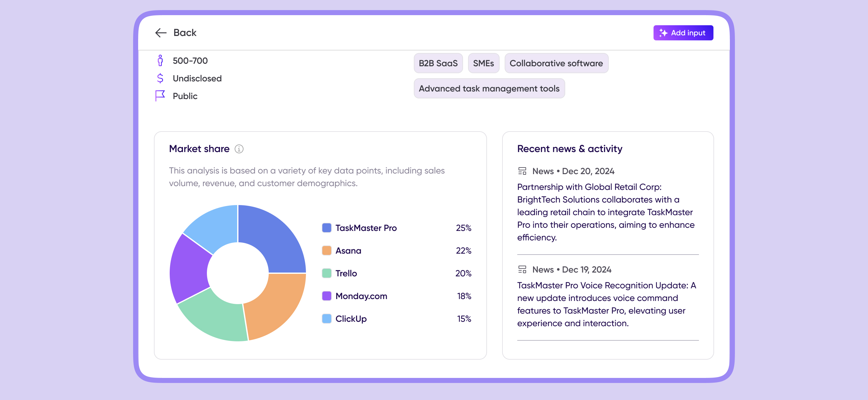This screenshot has width=868, height=400.
Task: Select the Collaborative software tag
Action: click(556, 63)
